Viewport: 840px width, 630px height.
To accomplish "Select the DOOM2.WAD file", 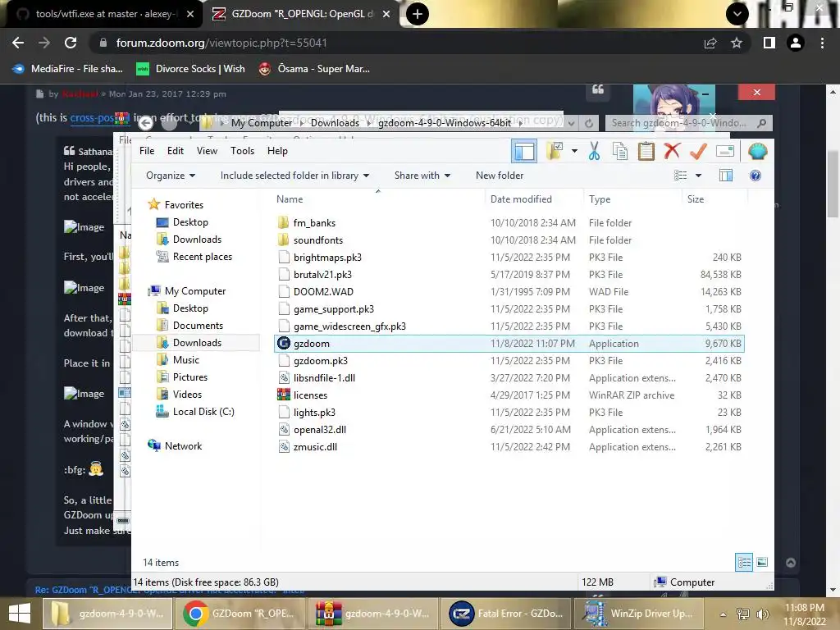I will [323, 292].
